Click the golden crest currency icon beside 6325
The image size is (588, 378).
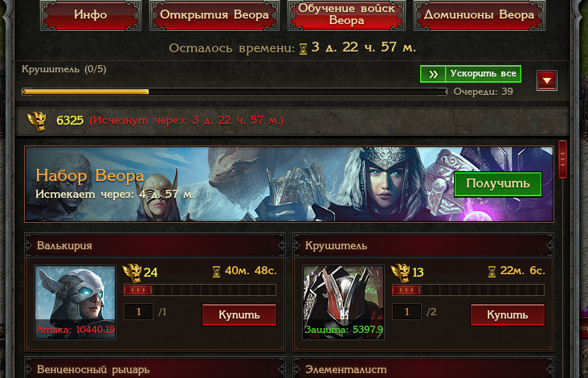[37, 121]
